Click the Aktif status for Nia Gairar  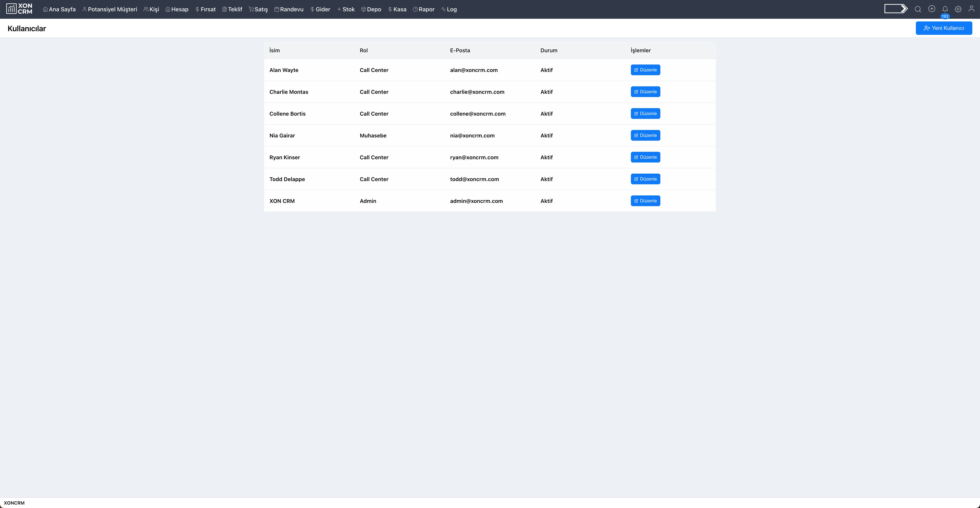pos(546,136)
